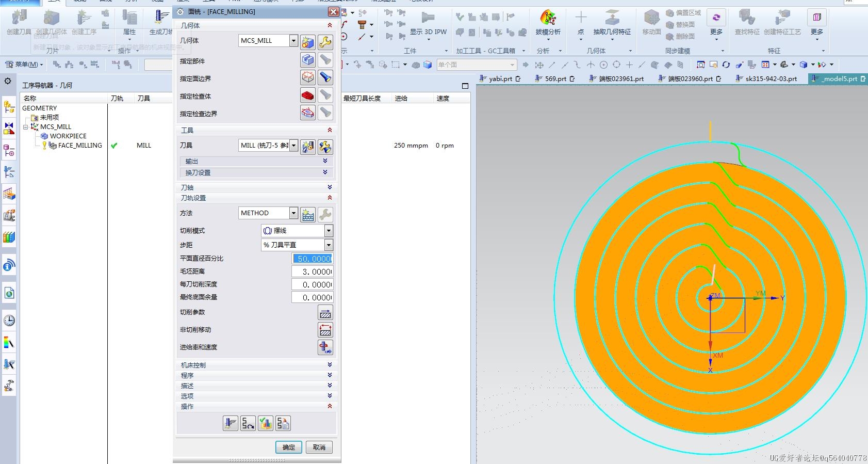Click the new method icon beside METHOD
This screenshot has height=464, width=868.
308,215
